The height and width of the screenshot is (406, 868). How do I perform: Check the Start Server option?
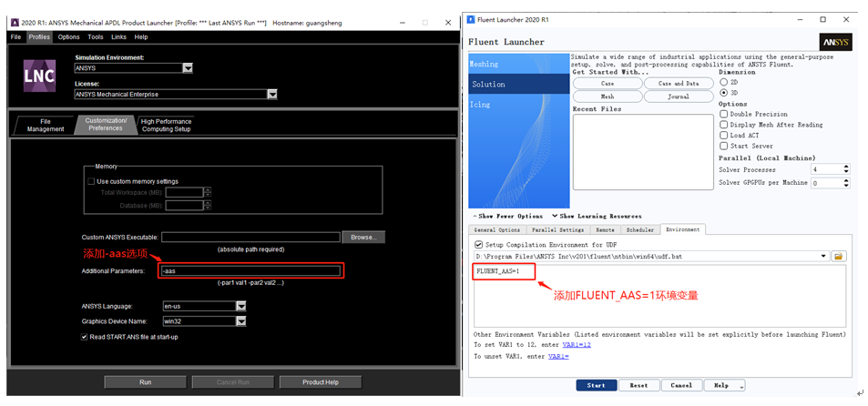click(723, 146)
